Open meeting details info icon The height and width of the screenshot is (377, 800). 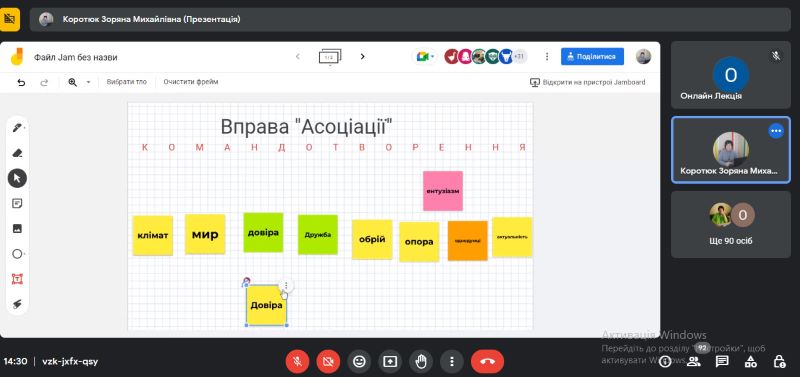pyautogui.click(x=665, y=362)
